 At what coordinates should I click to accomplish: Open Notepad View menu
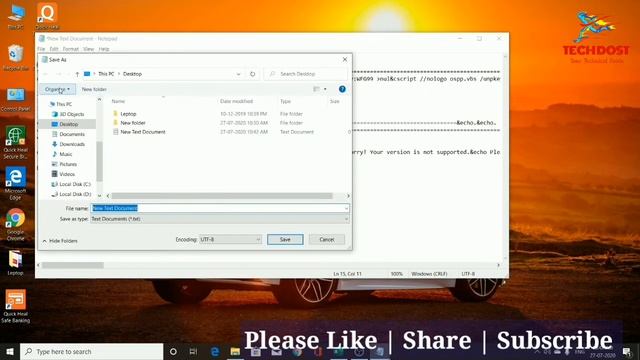(x=88, y=49)
